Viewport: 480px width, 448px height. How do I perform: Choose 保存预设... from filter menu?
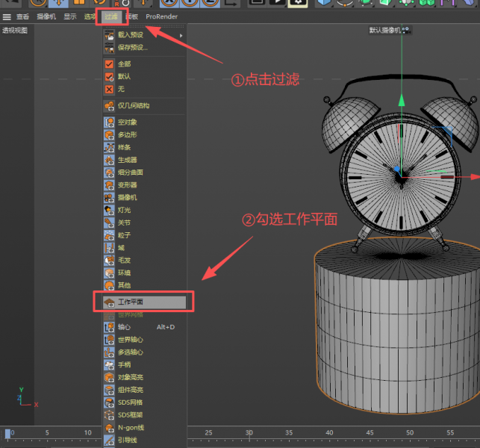coord(144,48)
